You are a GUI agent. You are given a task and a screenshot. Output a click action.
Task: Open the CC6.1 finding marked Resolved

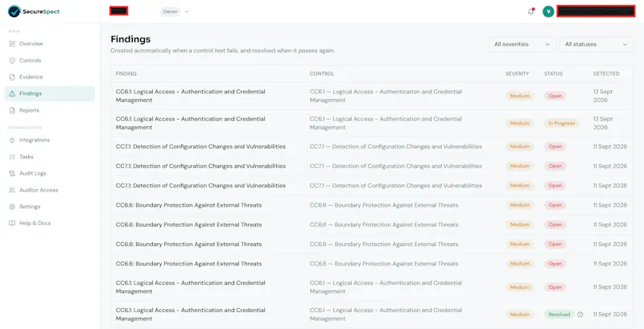tap(372, 315)
